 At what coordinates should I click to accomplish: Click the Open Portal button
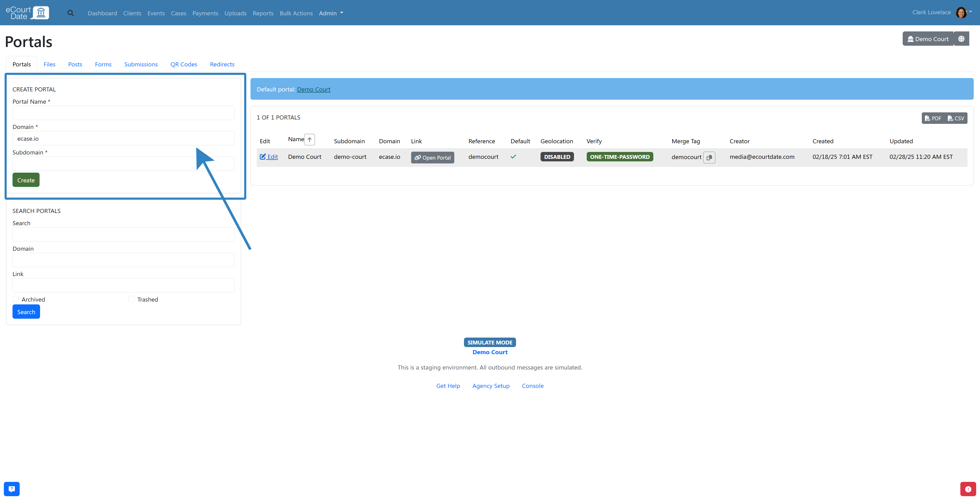(x=433, y=157)
